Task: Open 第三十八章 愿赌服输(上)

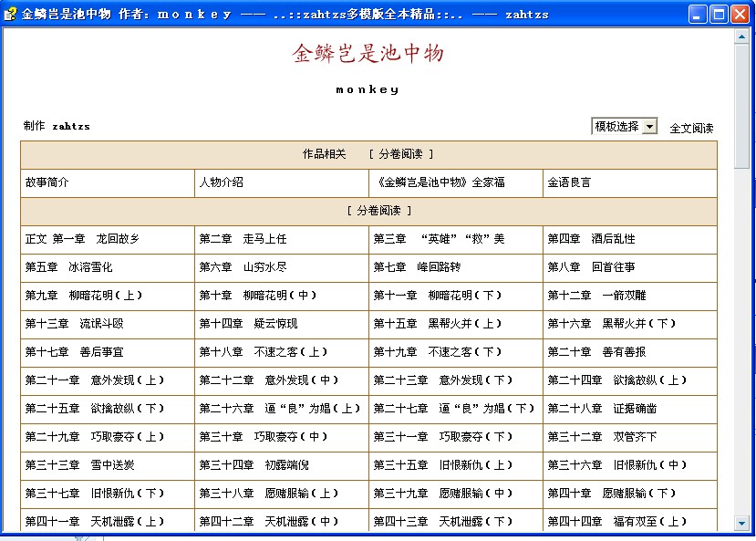Action: [269, 494]
